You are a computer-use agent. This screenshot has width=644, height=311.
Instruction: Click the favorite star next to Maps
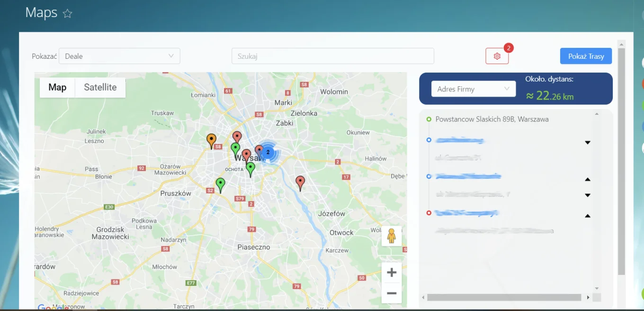point(68,14)
